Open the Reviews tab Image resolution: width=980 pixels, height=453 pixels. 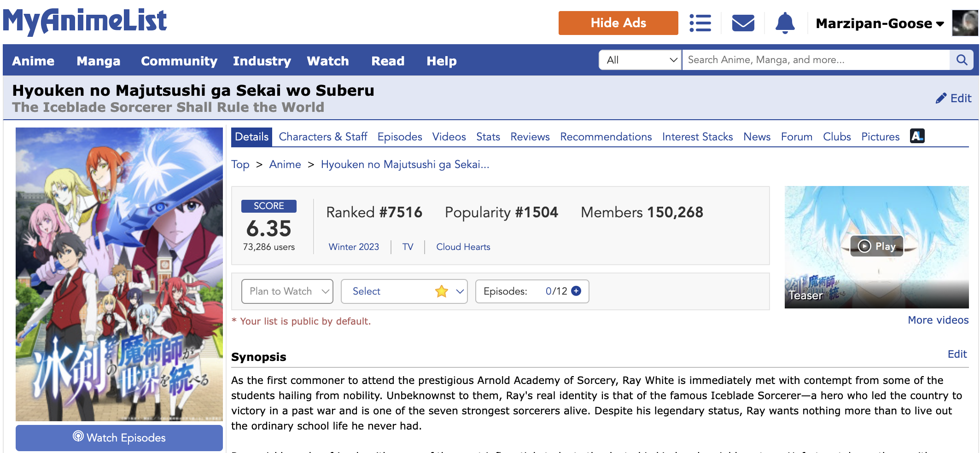coord(530,137)
